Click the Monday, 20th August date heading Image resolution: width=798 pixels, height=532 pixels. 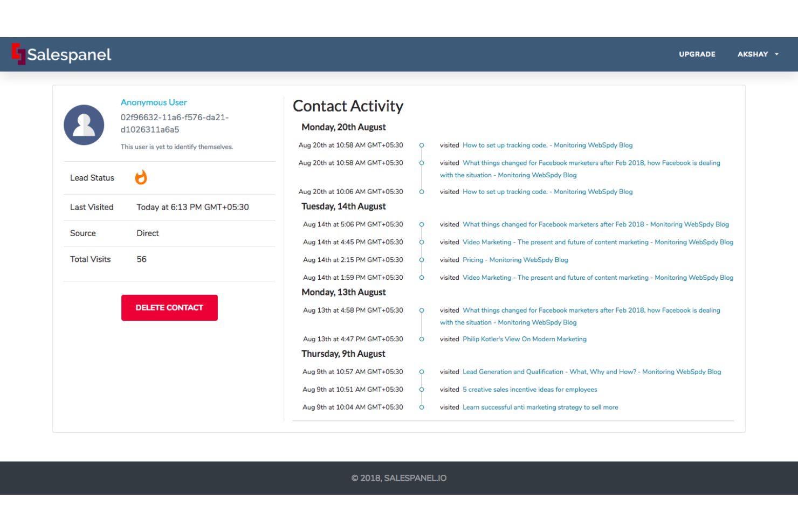(x=343, y=127)
